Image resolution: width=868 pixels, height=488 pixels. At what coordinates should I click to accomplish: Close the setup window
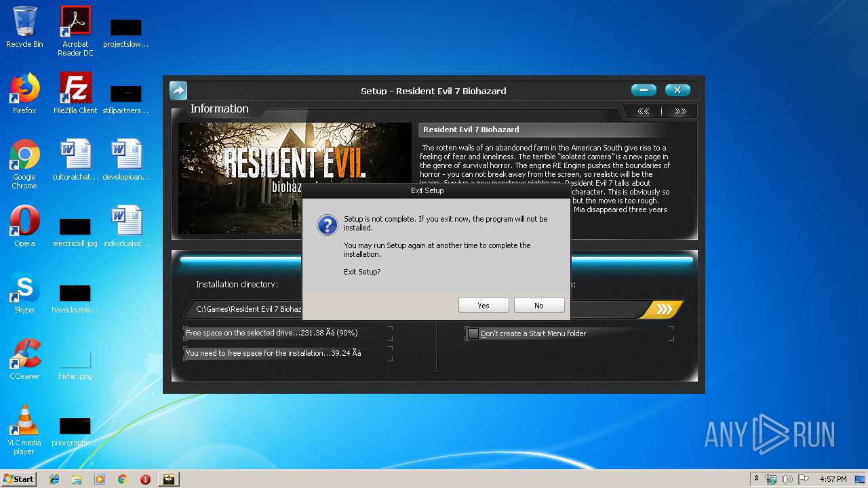(677, 90)
